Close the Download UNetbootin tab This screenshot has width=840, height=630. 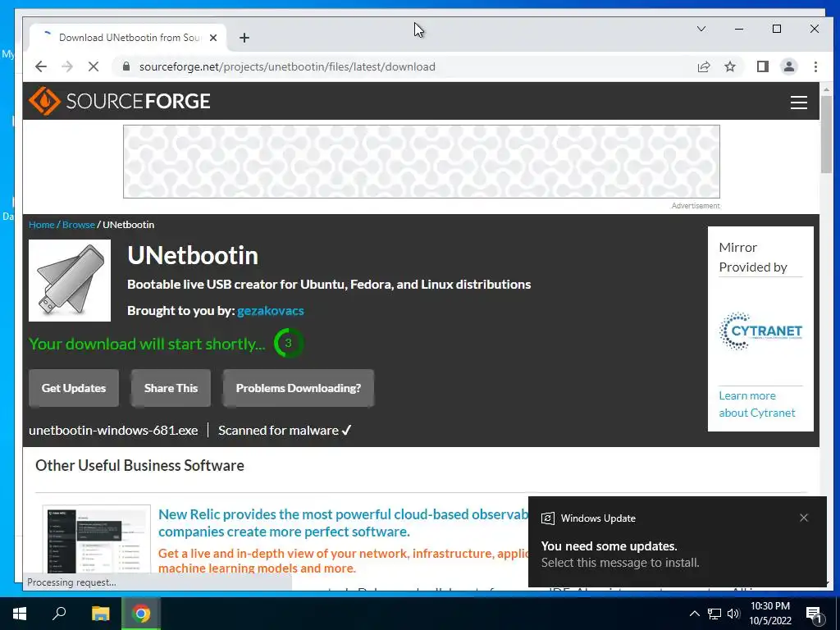pos(213,38)
